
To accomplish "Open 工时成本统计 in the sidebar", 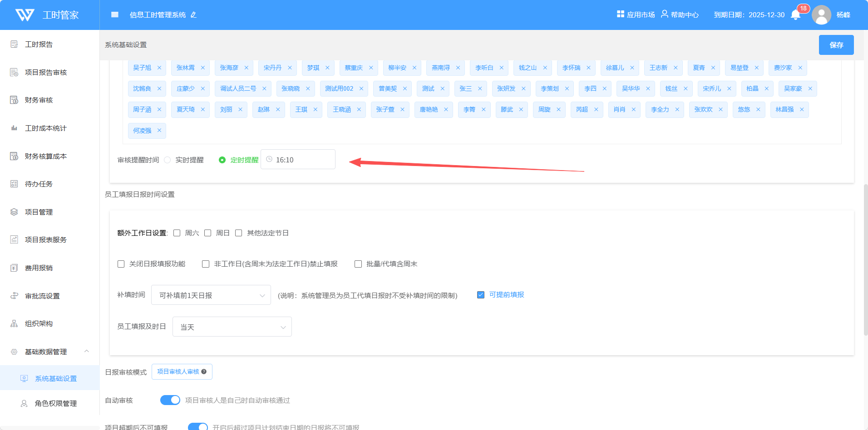I will [45, 128].
